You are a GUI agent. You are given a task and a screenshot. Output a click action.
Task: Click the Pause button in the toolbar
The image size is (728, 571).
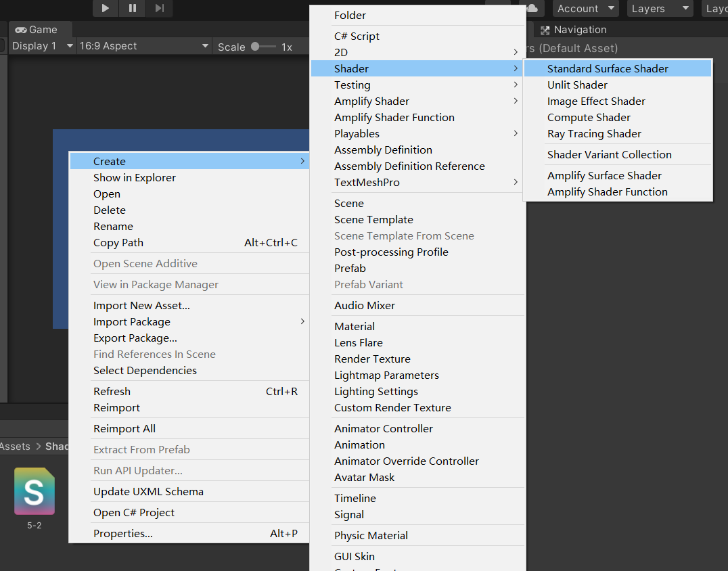(x=133, y=8)
